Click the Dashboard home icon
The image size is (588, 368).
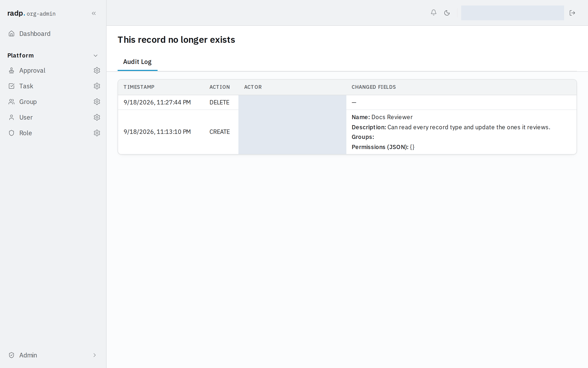pyautogui.click(x=11, y=34)
